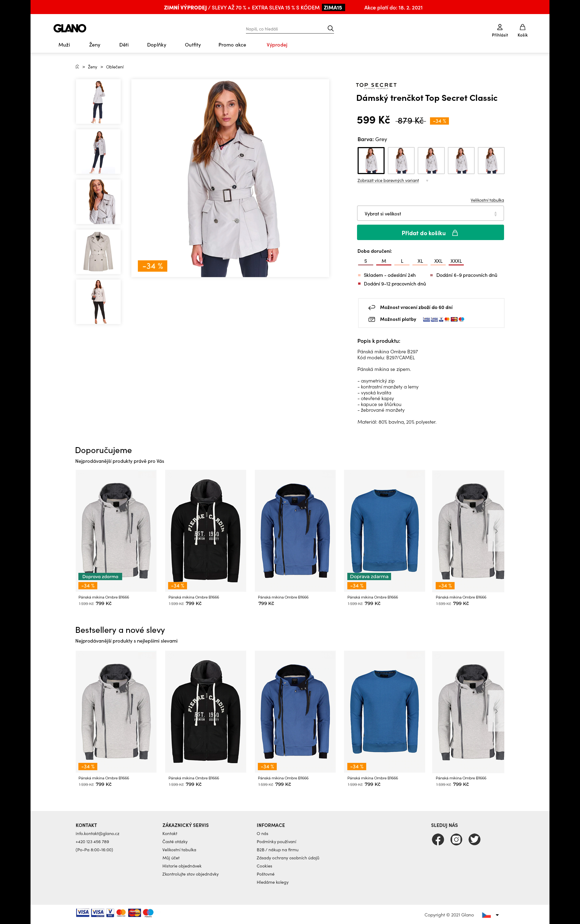Open the Twitter social icon
The width and height of the screenshot is (580, 924).
coord(475,839)
